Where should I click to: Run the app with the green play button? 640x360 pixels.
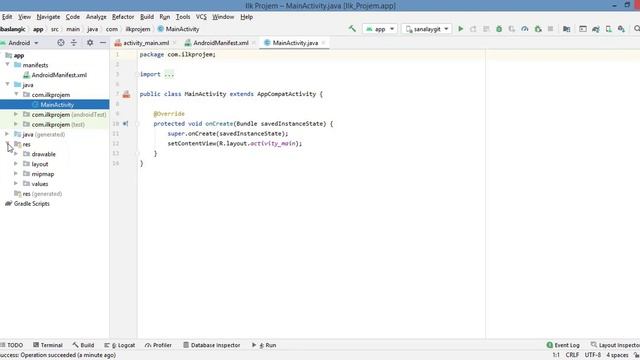tap(460, 29)
